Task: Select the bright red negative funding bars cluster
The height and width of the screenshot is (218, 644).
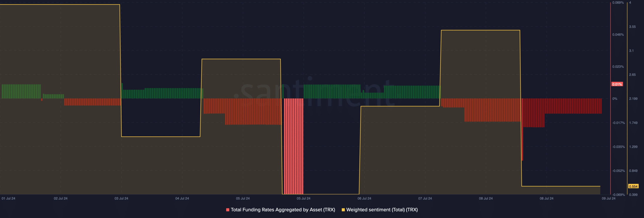Action: click(294, 146)
